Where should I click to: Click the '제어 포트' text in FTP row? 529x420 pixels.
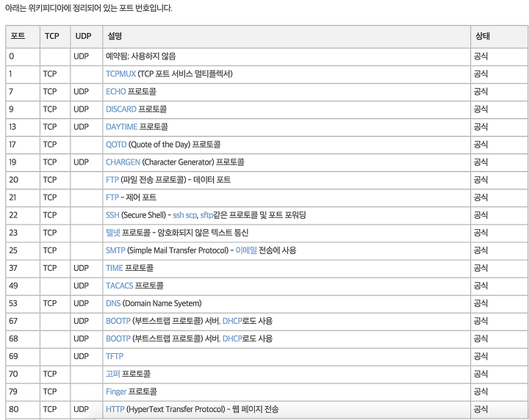[141, 198]
